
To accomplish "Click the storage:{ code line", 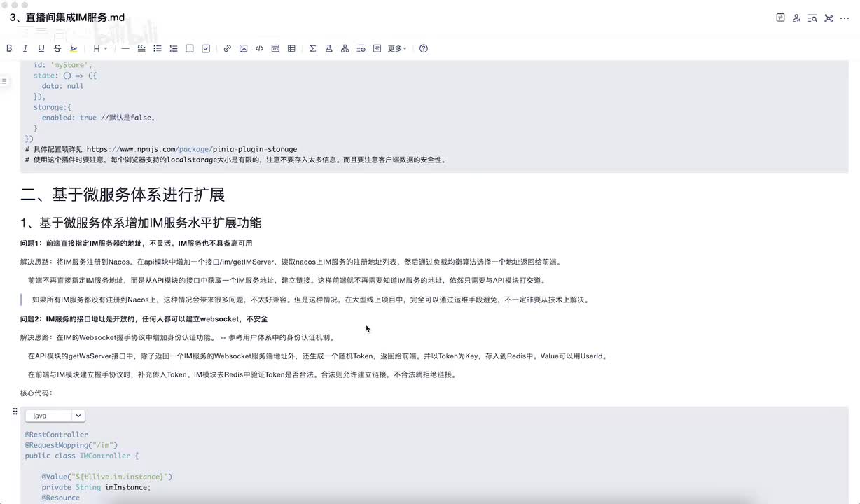I will (x=53, y=107).
